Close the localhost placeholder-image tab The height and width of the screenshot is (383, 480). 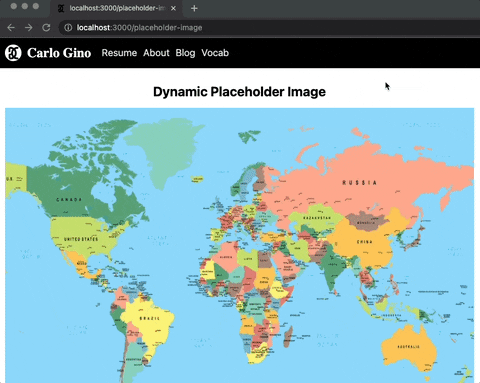click(173, 9)
